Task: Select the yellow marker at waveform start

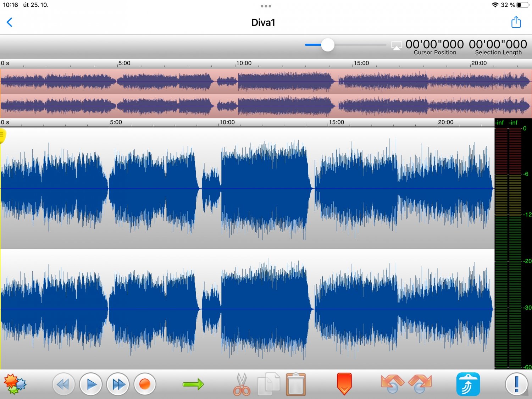Action: (x=2, y=136)
